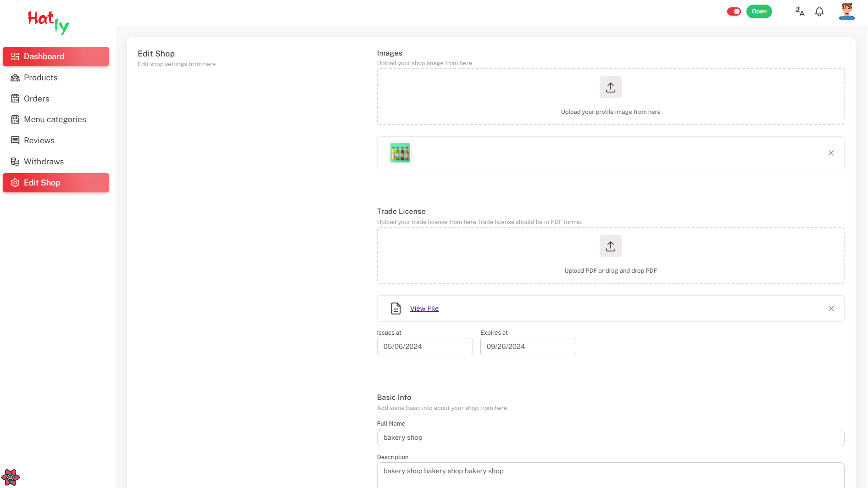The width and height of the screenshot is (868, 488).
Task: Click 'Upload PDF or drag and drop PDF' text
Action: pos(611,271)
